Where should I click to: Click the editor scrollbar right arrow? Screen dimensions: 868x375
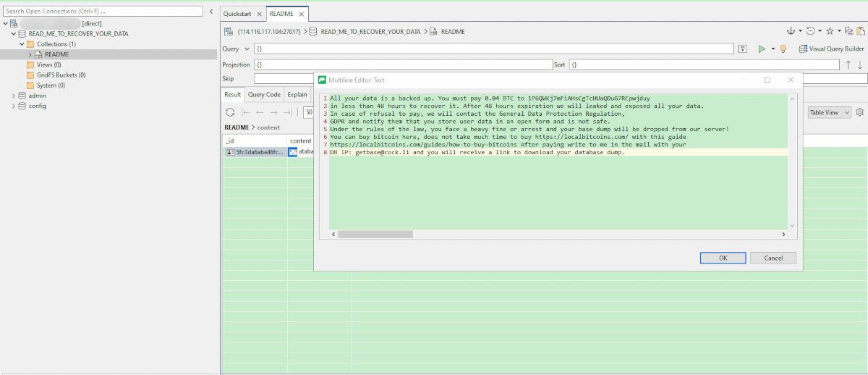[783, 235]
